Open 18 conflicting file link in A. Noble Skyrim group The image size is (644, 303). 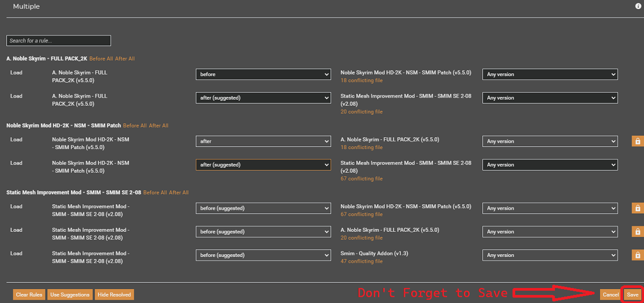(x=362, y=80)
